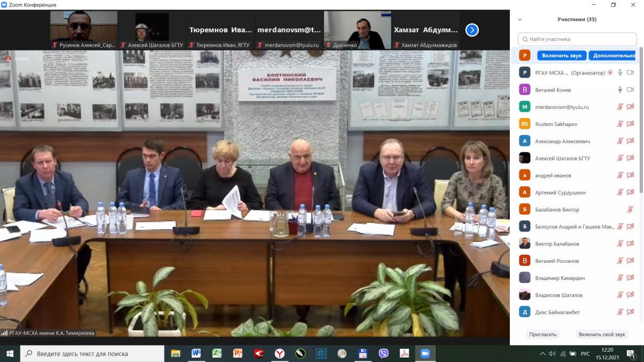Click the blue Включить звук button
The image size is (644, 362).
pyautogui.click(x=561, y=55)
